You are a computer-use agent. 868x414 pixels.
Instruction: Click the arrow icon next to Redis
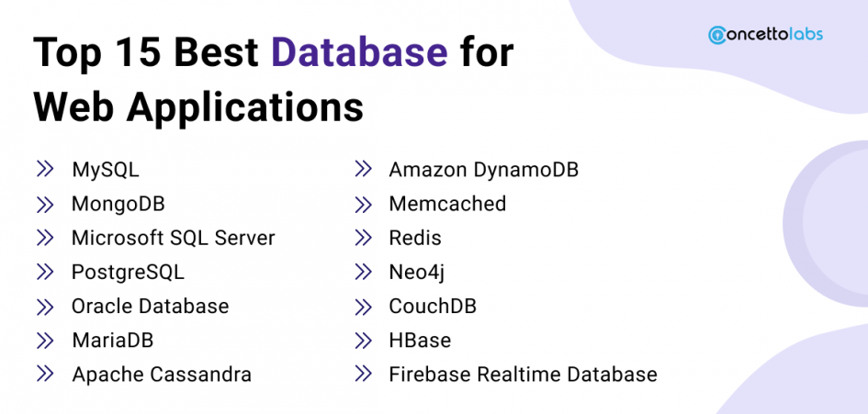pos(364,238)
